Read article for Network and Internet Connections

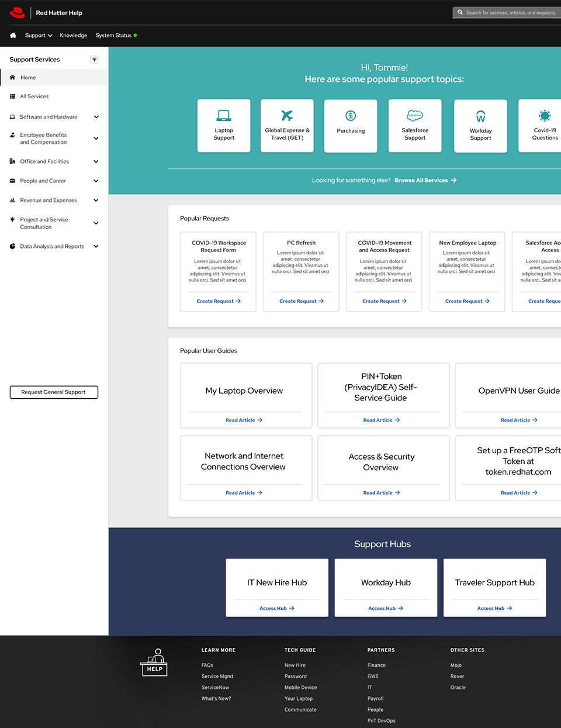click(x=244, y=493)
